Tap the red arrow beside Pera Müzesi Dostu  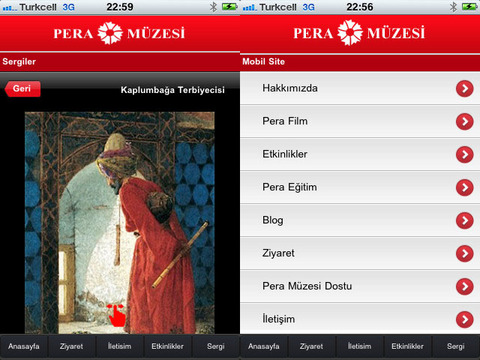click(x=465, y=287)
